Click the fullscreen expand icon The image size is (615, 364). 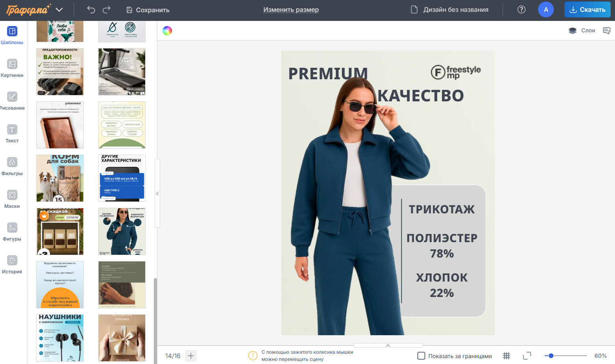[x=527, y=356]
